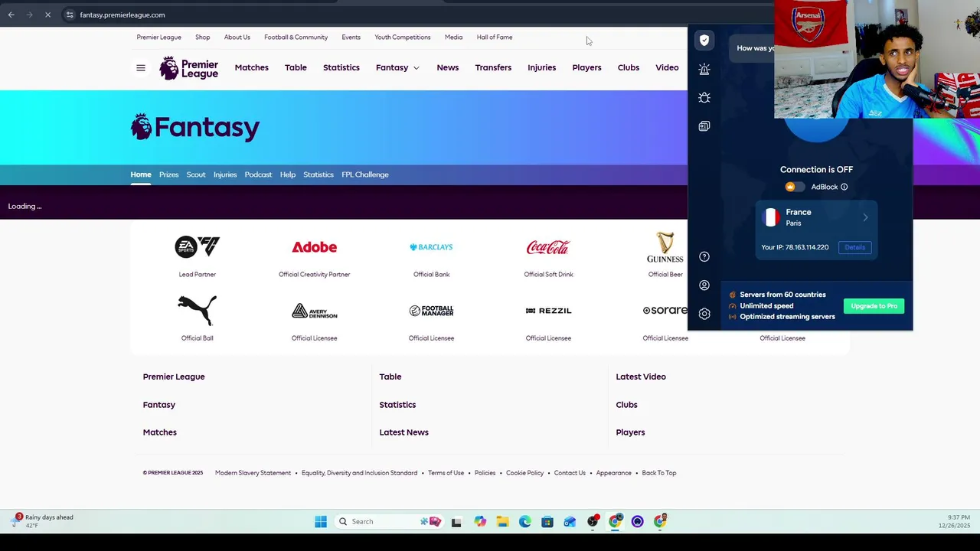This screenshot has width=980, height=551.
Task: Click the Latest News footer link
Action: click(x=403, y=432)
